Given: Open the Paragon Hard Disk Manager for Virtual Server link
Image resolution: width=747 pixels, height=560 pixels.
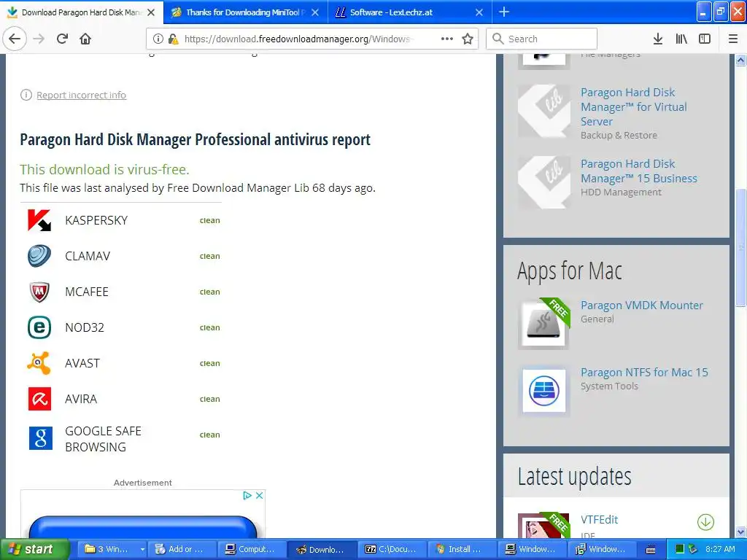Looking at the screenshot, I should pyautogui.click(x=634, y=106).
